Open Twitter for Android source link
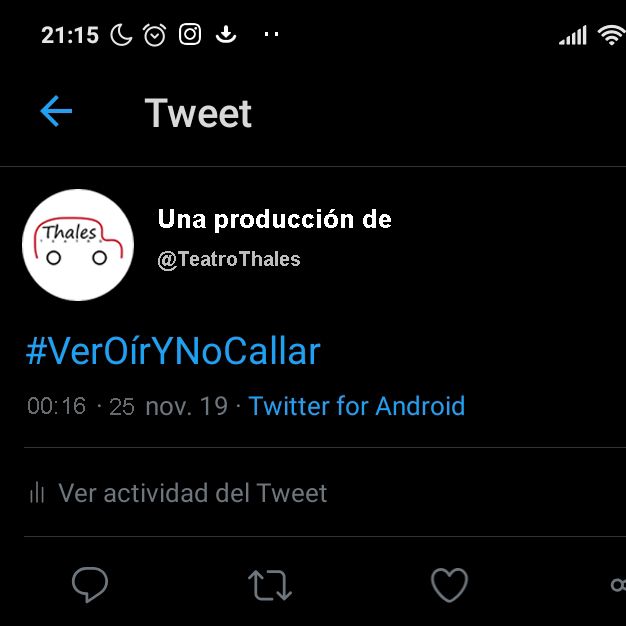The width and height of the screenshot is (626, 626). pos(357,406)
